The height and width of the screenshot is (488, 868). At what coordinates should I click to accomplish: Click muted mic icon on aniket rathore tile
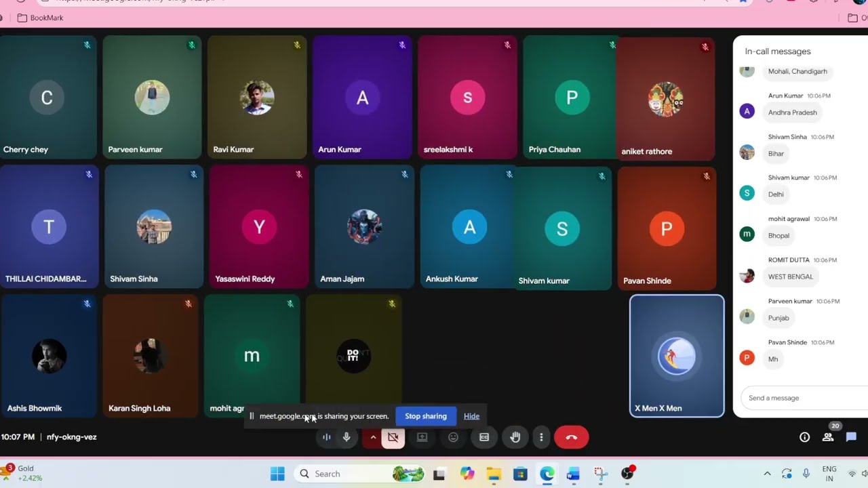[705, 47]
